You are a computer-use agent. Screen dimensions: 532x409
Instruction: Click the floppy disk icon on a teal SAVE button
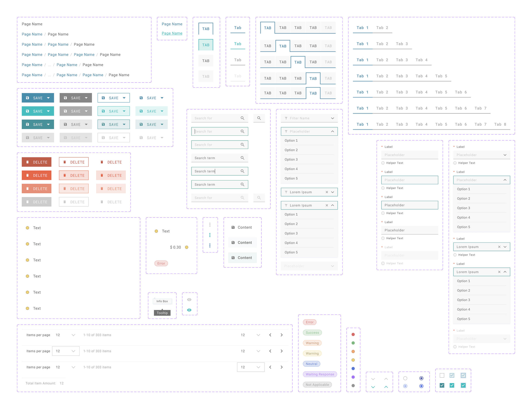tap(28, 111)
